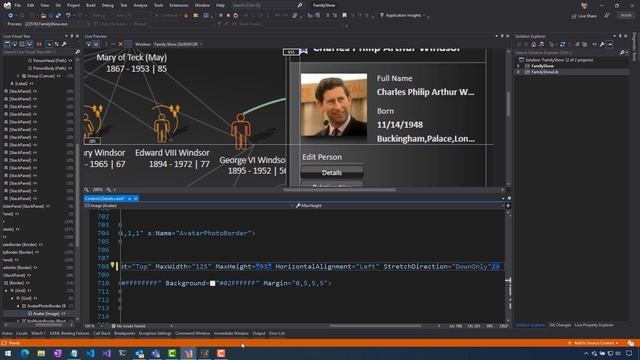
Task: Open the Application Insights dropdown
Action: [x=403, y=16]
